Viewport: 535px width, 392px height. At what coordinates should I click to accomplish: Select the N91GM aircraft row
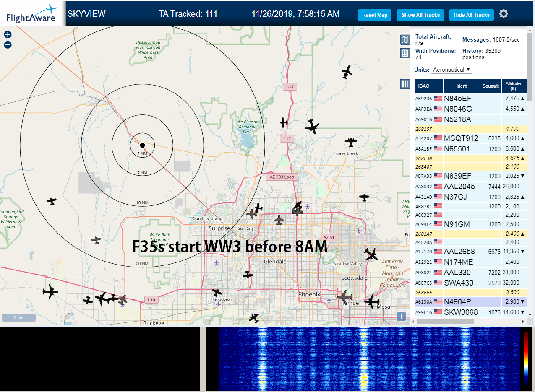470,224
